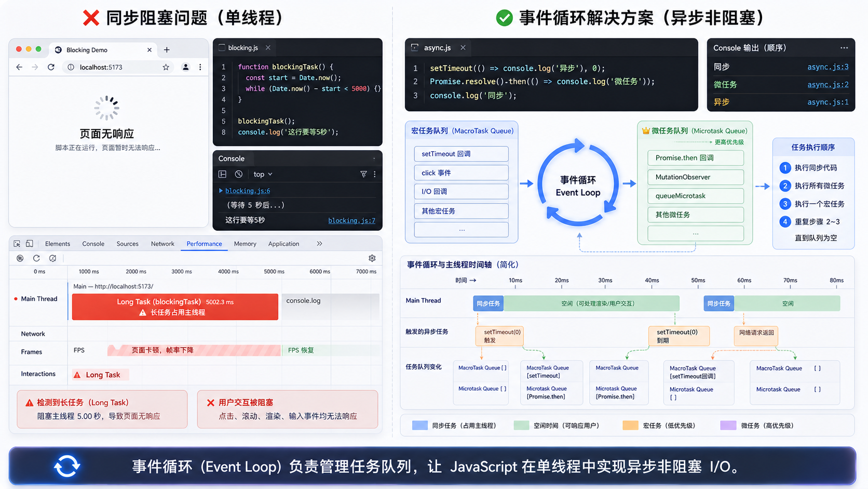Open the async.js:3 source link
Viewport: 868px width, 489px height.
[x=828, y=67]
